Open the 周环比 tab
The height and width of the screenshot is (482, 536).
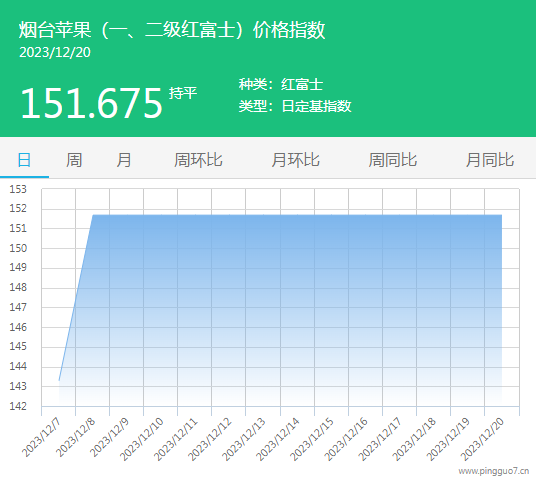tap(198, 160)
